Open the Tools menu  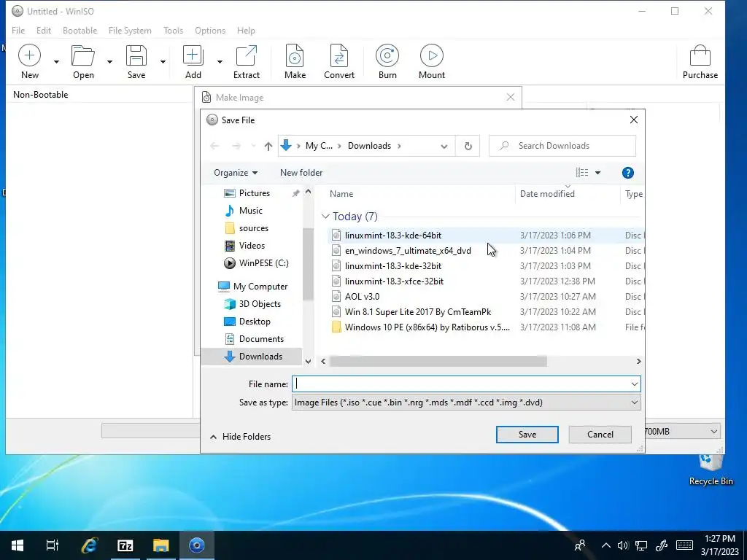(173, 31)
